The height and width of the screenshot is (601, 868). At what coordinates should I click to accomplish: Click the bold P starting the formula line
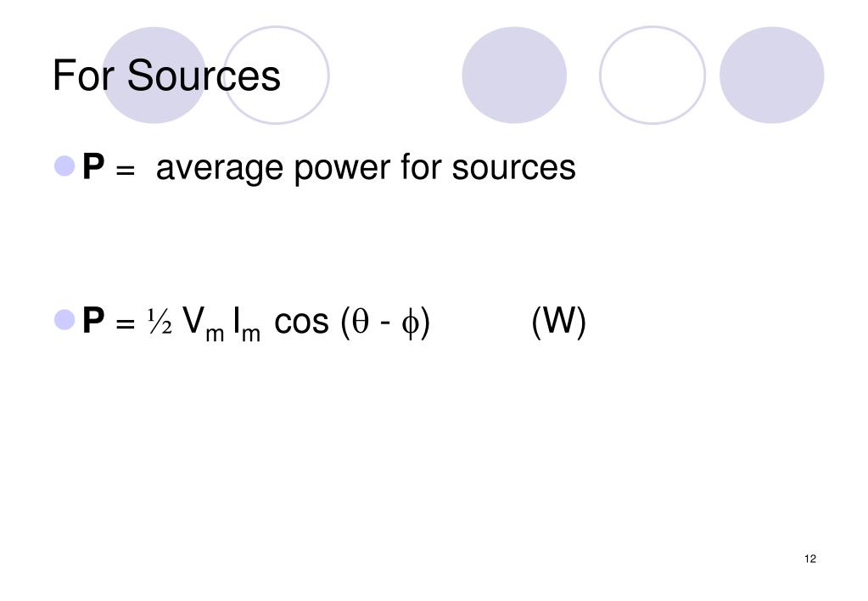93,320
